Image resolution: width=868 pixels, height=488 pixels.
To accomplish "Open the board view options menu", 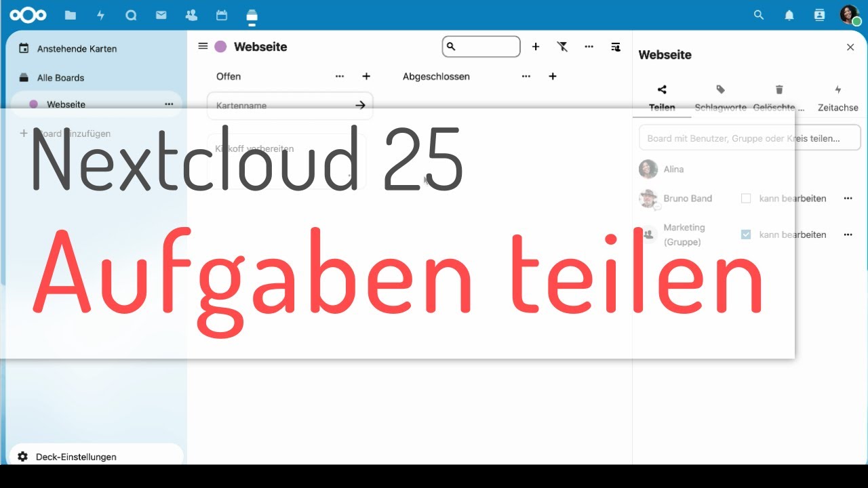I will [589, 47].
